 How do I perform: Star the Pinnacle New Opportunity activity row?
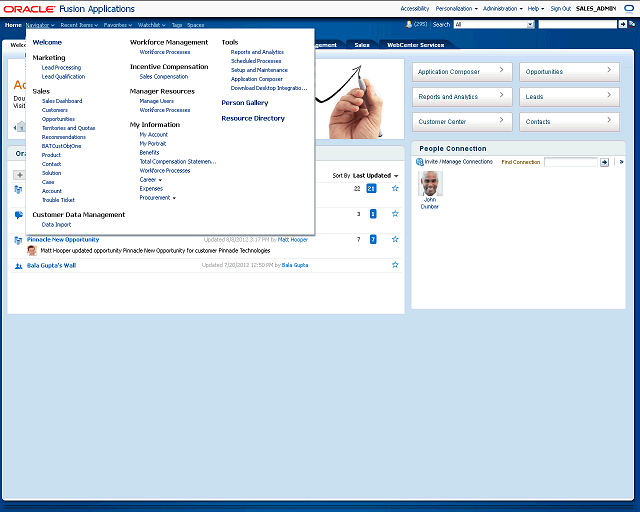click(395, 239)
